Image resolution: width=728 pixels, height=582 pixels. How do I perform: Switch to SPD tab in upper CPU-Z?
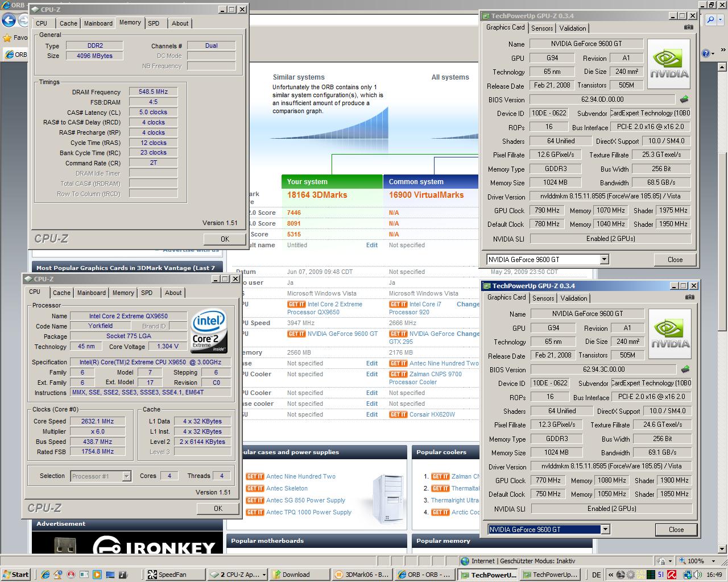(154, 23)
